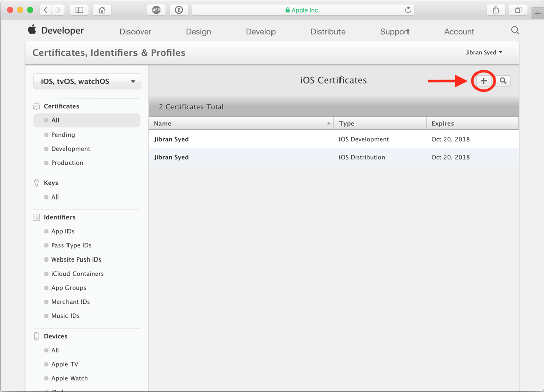The width and height of the screenshot is (544, 392).
Task: Click the Devices section heading
Action: (56, 336)
